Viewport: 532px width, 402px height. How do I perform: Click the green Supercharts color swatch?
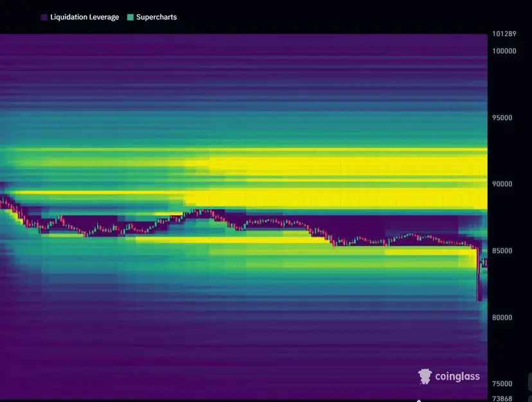click(130, 17)
